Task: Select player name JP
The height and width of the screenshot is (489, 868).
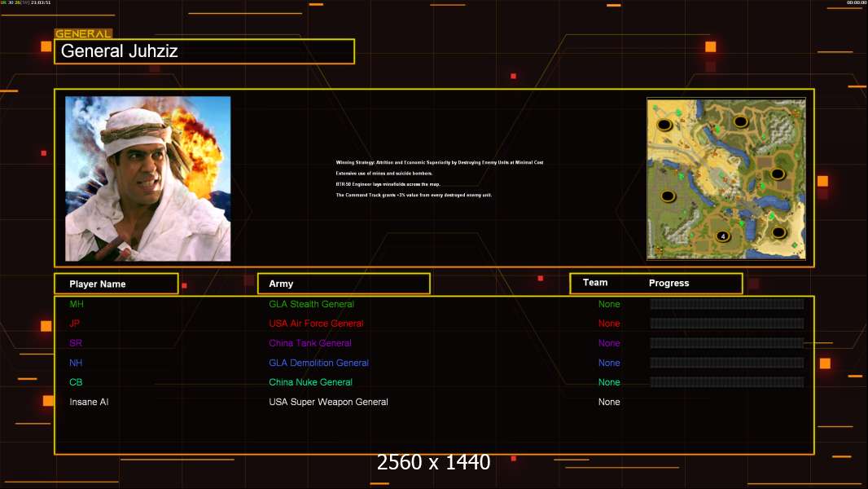Action: click(x=75, y=324)
